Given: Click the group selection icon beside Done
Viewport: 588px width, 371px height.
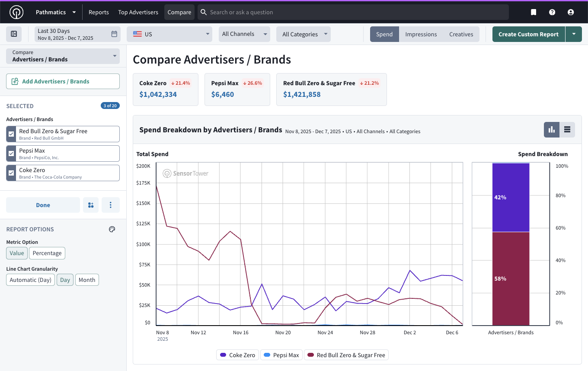Looking at the screenshot, I should [91, 205].
